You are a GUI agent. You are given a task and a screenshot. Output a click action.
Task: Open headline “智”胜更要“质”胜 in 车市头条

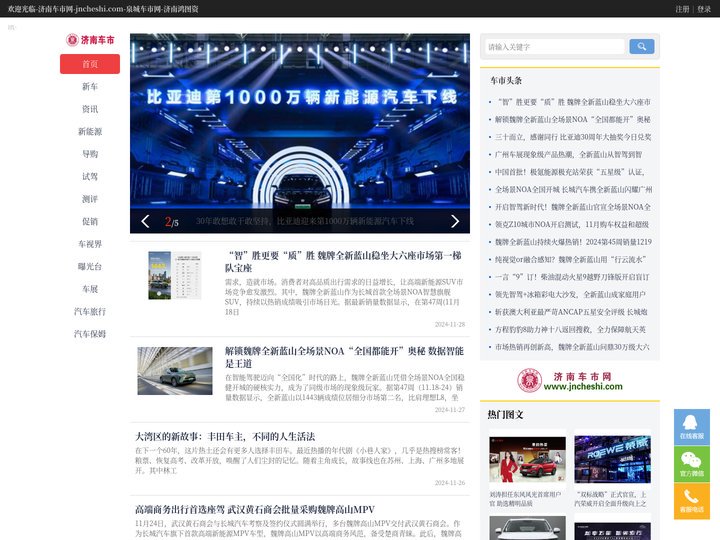click(574, 102)
